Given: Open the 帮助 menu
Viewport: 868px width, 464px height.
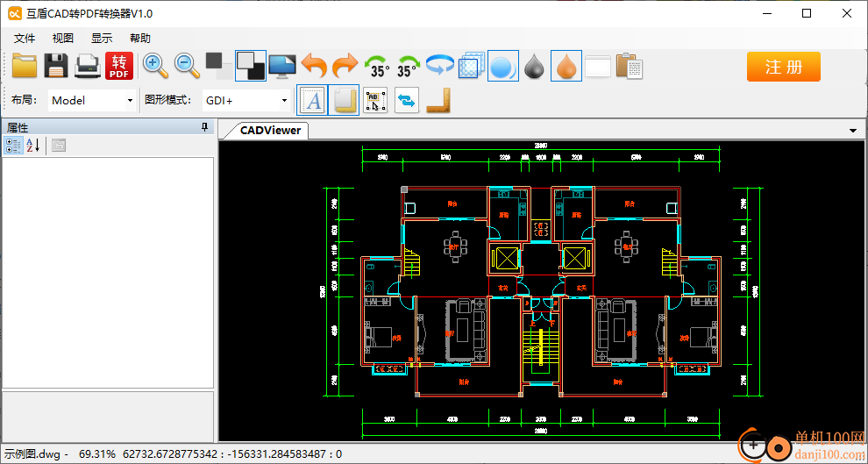Looking at the screenshot, I should (x=140, y=39).
